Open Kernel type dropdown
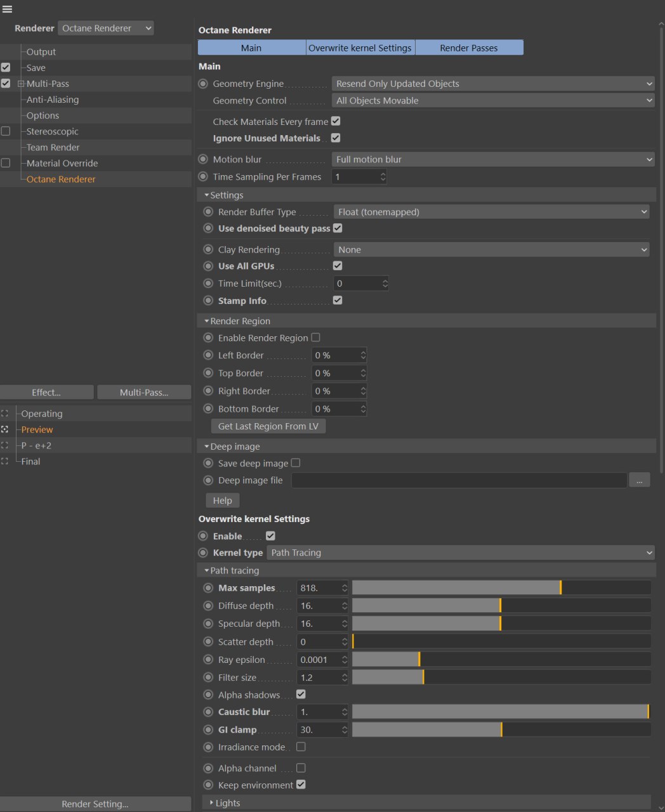This screenshot has height=812, width=665. (461, 553)
